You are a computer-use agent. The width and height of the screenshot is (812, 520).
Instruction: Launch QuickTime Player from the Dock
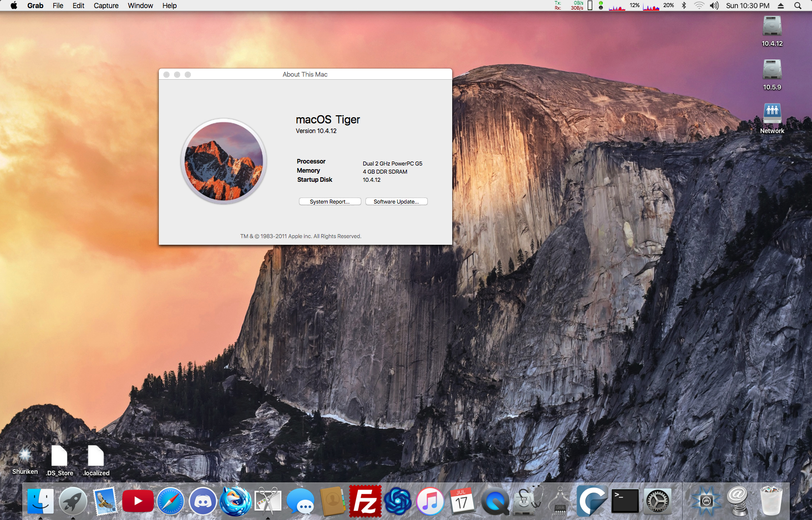click(x=495, y=501)
